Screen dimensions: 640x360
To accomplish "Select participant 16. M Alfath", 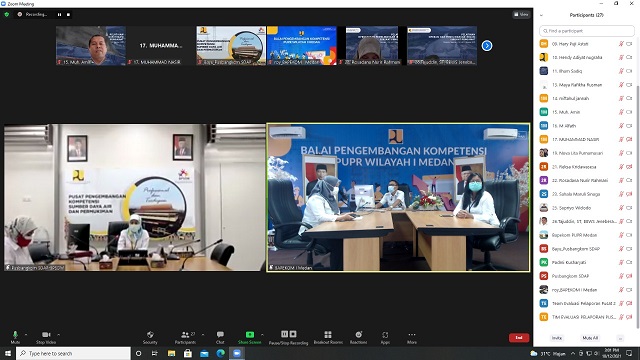I will pyautogui.click(x=586, y=126).
